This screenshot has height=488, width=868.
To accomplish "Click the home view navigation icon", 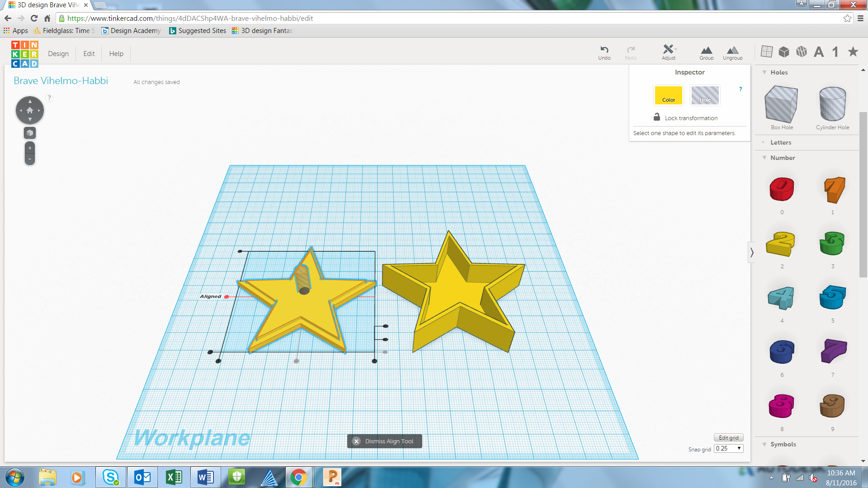I will [30, 110].
